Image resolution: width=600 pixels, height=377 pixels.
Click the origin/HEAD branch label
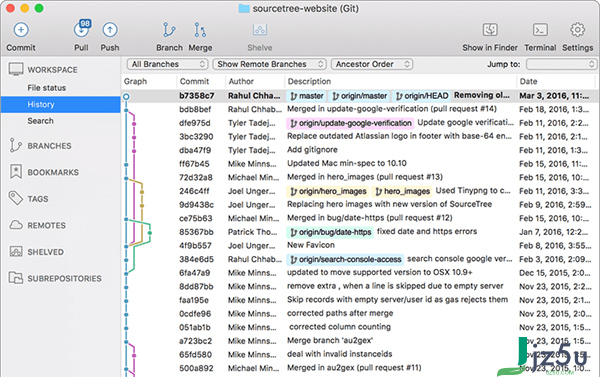(x=422, y=96)
